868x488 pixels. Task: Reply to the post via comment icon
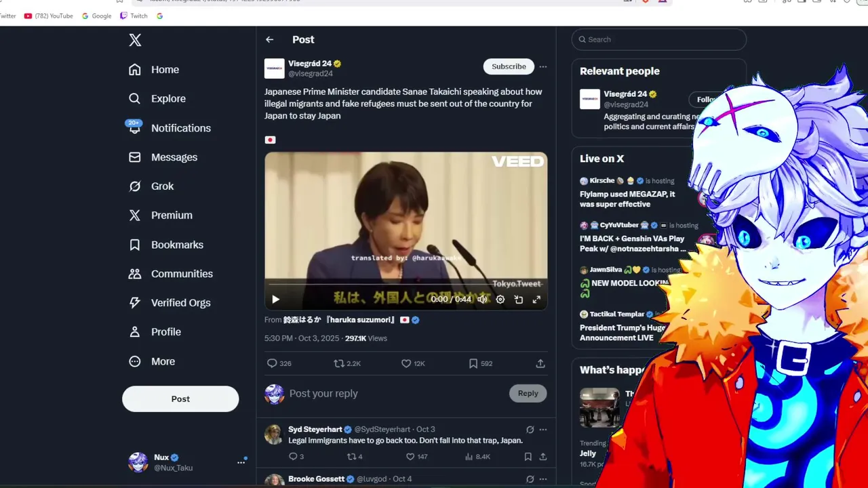point(272,364)
